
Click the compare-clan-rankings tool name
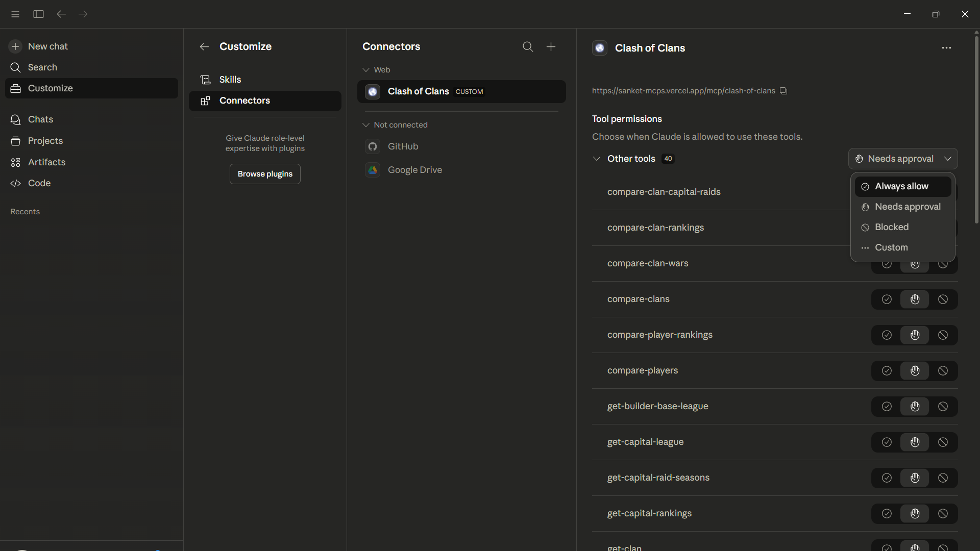tap(655, 228)
